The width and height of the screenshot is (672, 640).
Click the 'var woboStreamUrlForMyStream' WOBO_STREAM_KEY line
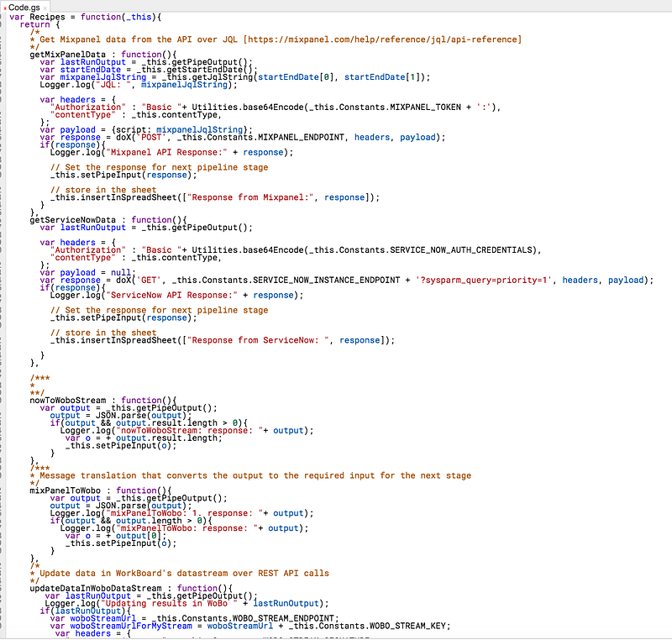point(250,626)
